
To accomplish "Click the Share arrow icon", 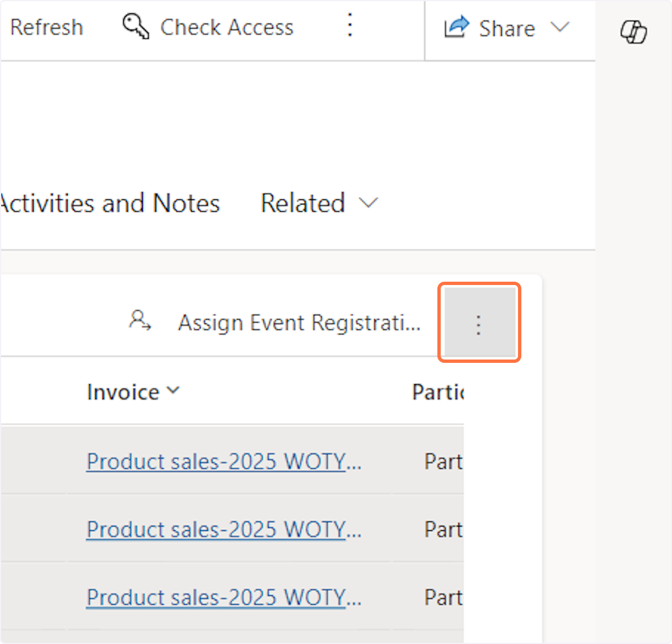I will coord(456,27).
